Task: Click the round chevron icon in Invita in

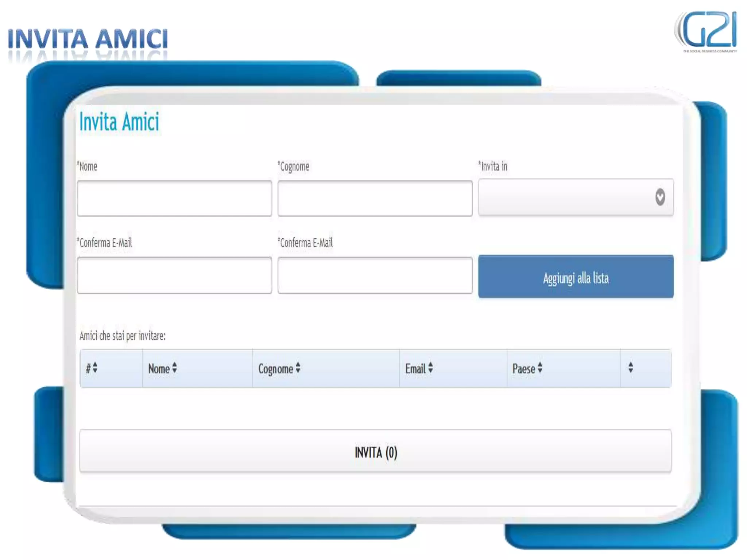Action: pos(660,197)
